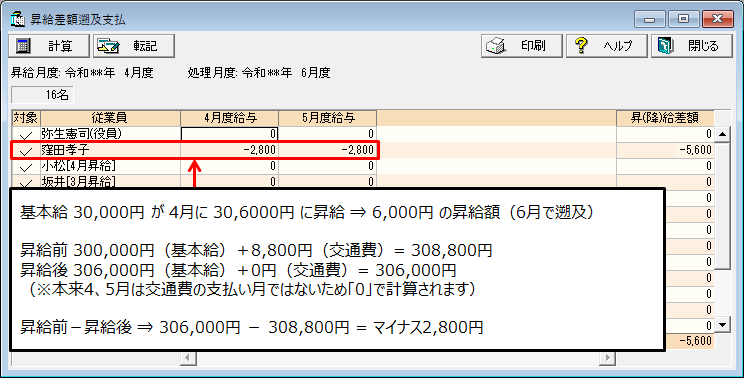Viewport: 744px width, 378px height.
Task: Toggle 対象 check for 坂井[3月昇給]
Action: click(x=26, y=182)
